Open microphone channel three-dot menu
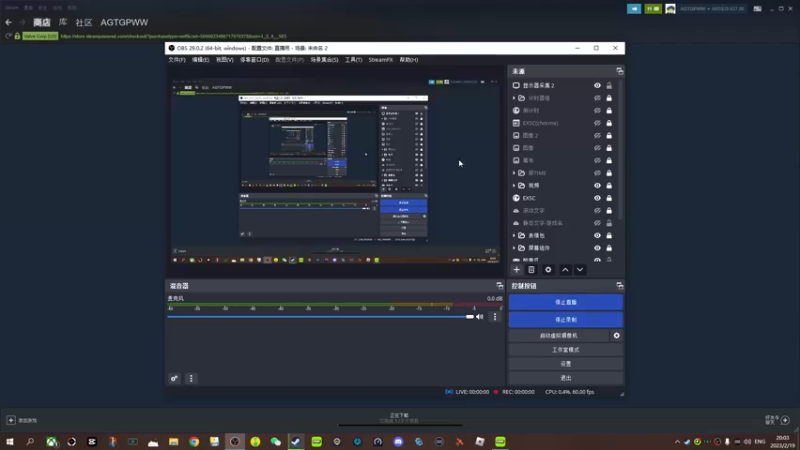Viewport: 800px width, 450px height. click(x=494, y=317)
